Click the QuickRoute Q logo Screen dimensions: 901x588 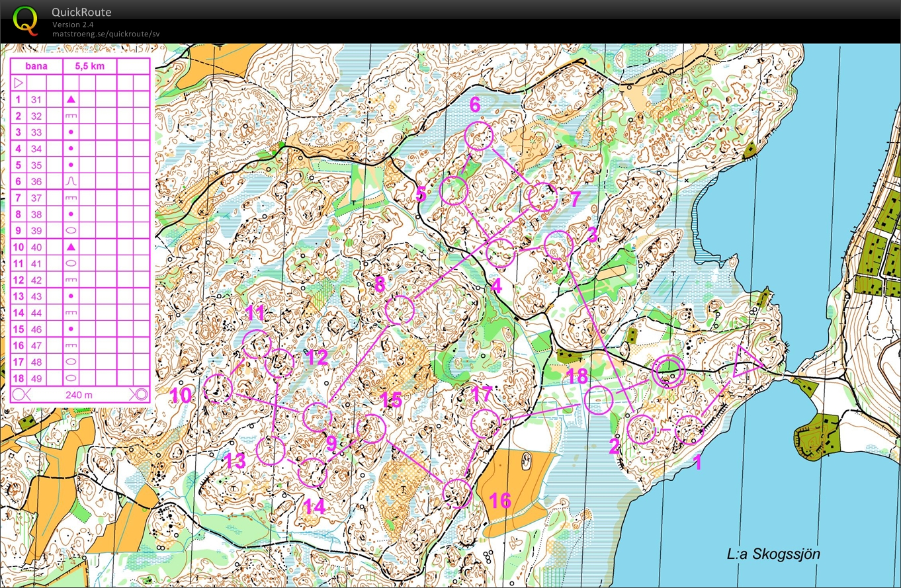(26, 21)
